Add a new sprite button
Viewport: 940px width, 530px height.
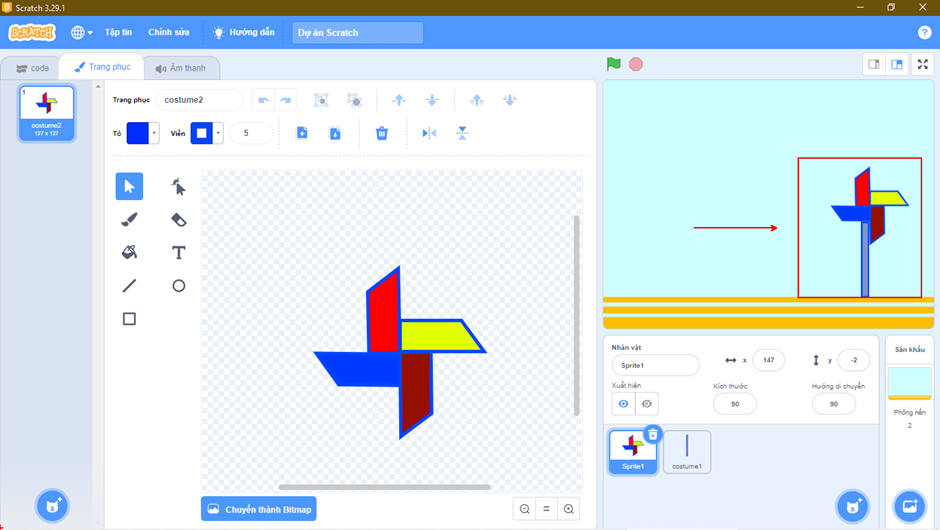[x=852, y=506]
